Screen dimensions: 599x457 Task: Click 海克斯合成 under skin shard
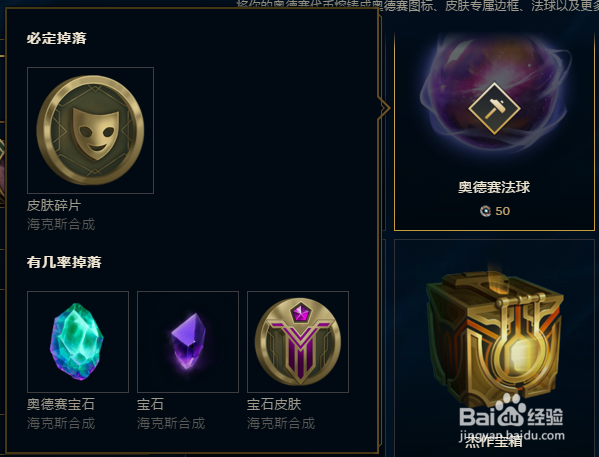point(61,224)
